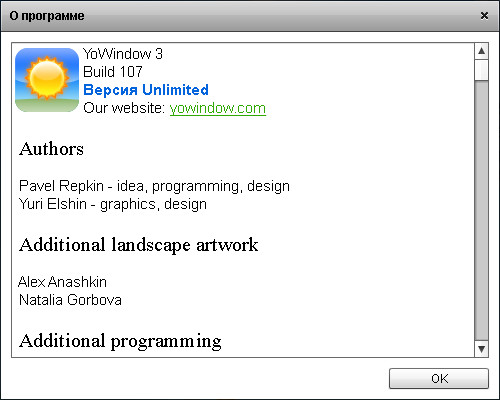Click the 'Build 107' text
The image size is (500, 400).
pyautogui.click(x=113, y=72)
